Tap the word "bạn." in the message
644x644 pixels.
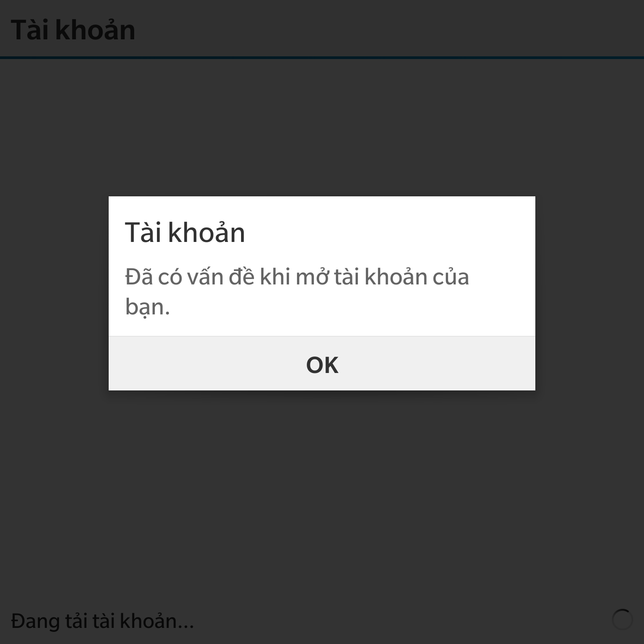point(148,307)
